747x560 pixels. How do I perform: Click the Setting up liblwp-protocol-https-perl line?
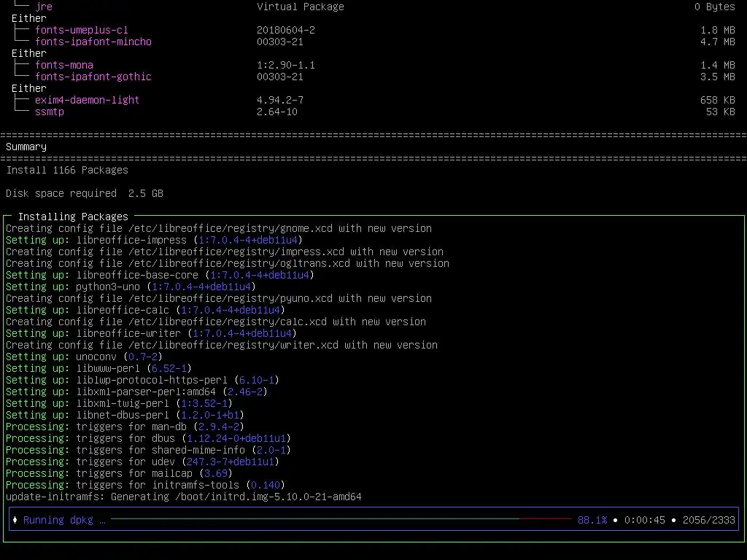[142, 380]
